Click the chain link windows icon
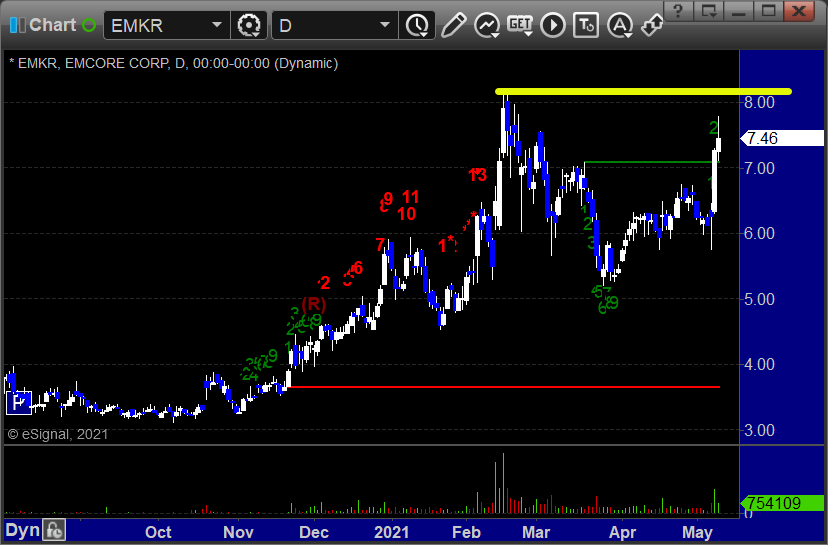 pyautogui.click(x=652, y=25)
